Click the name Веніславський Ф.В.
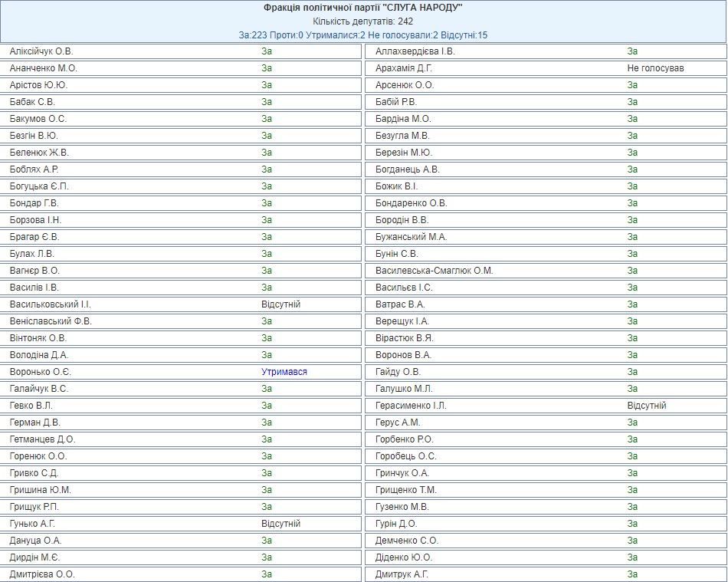The height and width of the screenshot is (582, 728). coord(51,321)
